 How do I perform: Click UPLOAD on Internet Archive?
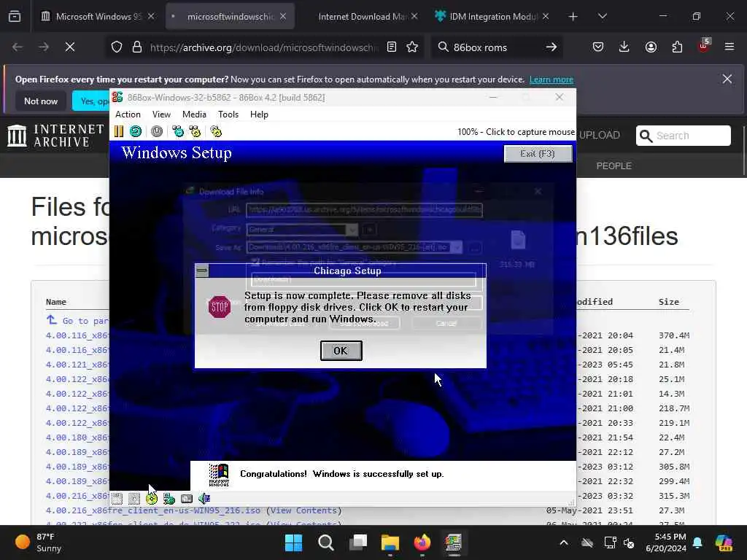click(600, 135)
